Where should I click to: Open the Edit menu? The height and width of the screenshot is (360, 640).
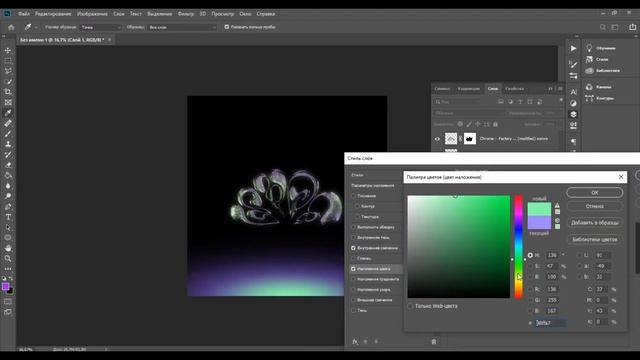pos(53,14)
